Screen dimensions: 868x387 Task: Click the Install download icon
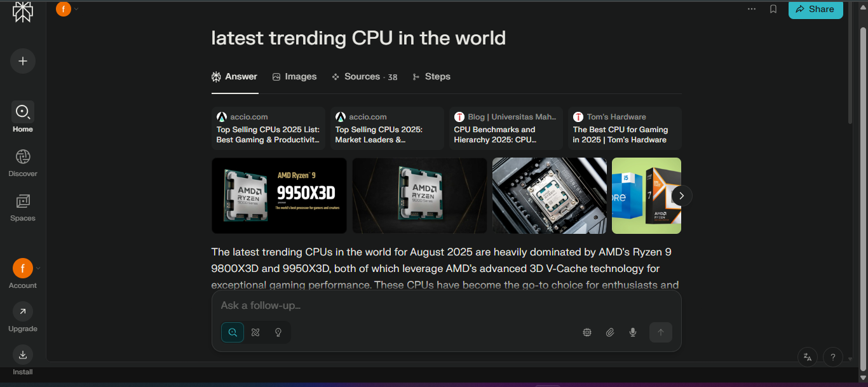coord(23,355)
